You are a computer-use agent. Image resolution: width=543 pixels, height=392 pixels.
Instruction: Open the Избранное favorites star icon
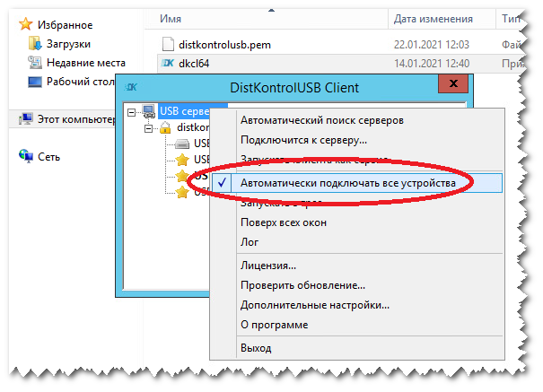(26, 24)
